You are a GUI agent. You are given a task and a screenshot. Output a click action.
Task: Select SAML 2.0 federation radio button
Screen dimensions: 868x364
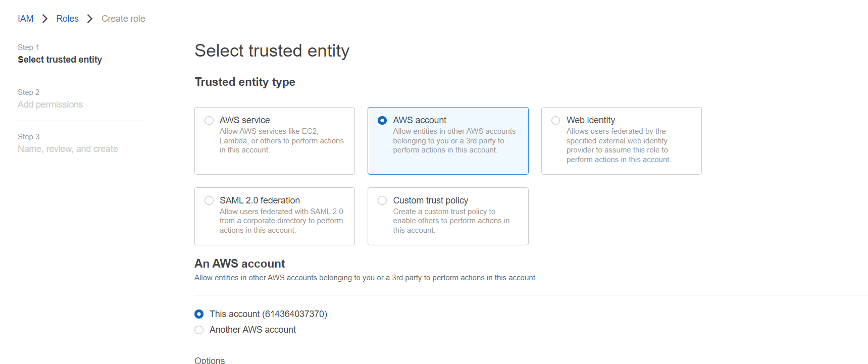point(209,200)
